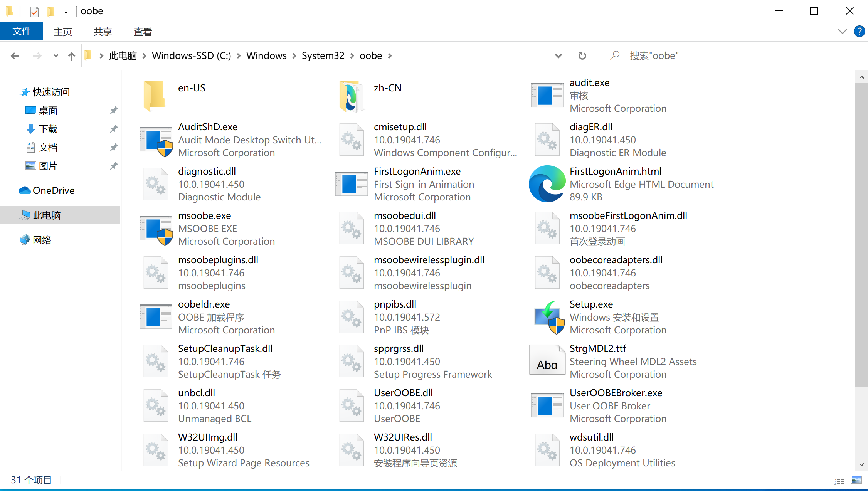This screenshot has height=491, width=868.
Task: Switch to details view icon in status bar
Action: pyautogui.click(x=839, y=480)
